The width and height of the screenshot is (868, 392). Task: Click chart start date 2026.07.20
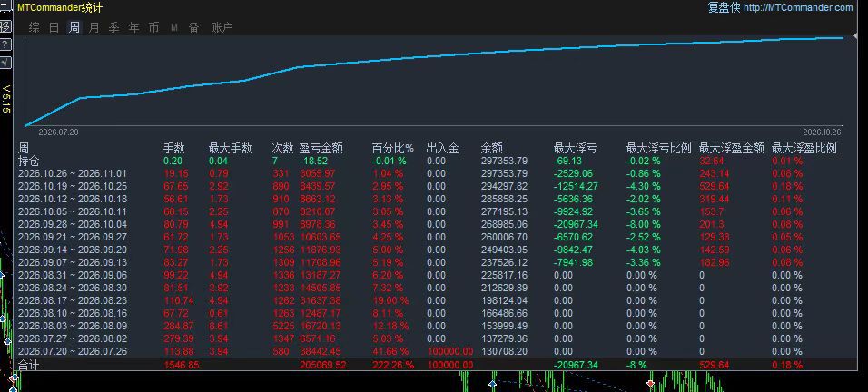(x=58, y=132)
